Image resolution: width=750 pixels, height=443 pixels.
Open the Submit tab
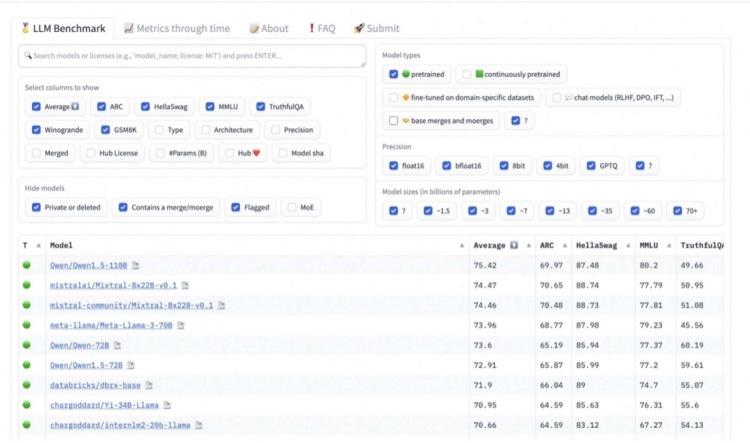(376, 28)
